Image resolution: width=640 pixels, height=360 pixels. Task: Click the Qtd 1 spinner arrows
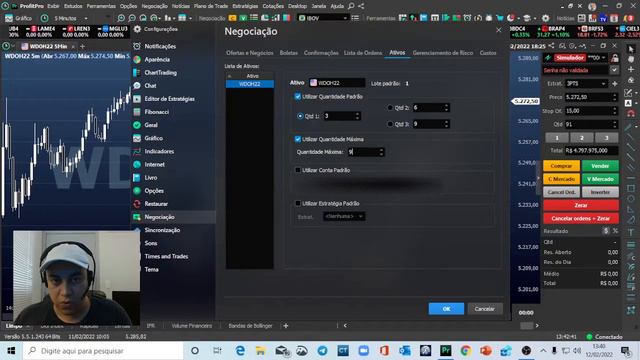(x=358, y=116)
